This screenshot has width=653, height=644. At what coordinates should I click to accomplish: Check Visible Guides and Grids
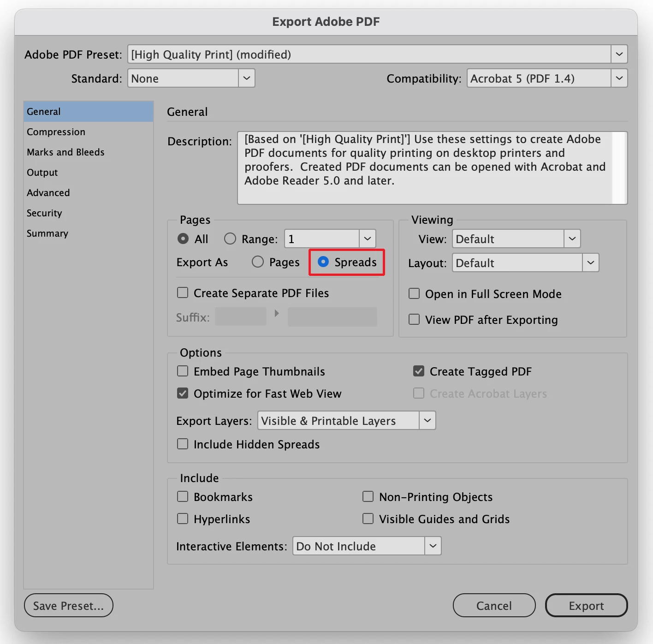pos(368,519)
